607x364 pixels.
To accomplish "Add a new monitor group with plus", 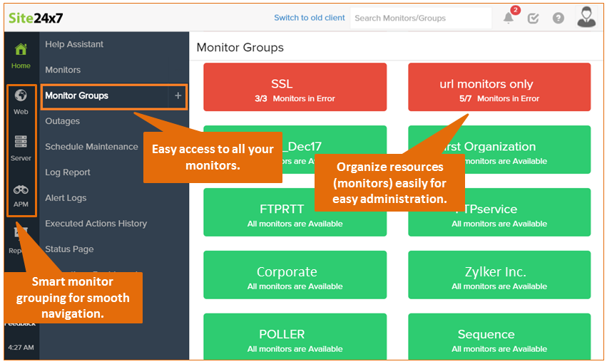I will point(178,95).
